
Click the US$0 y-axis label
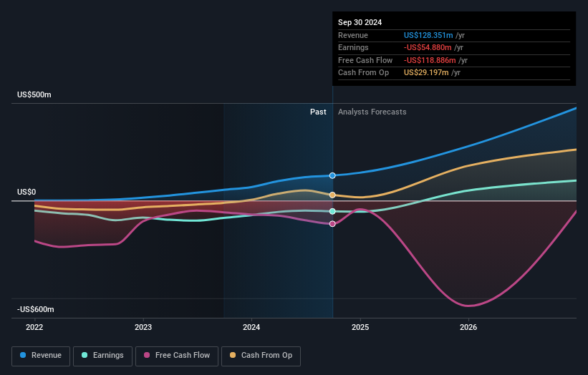click(x=26, y=193)
